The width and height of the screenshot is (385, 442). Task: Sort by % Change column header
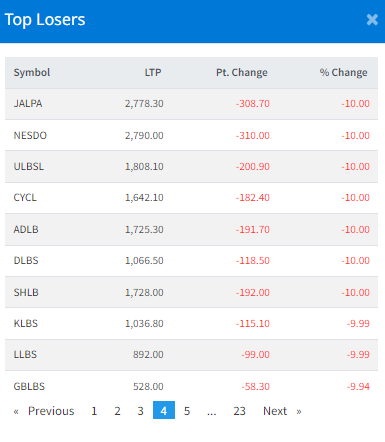coord(343,72)
